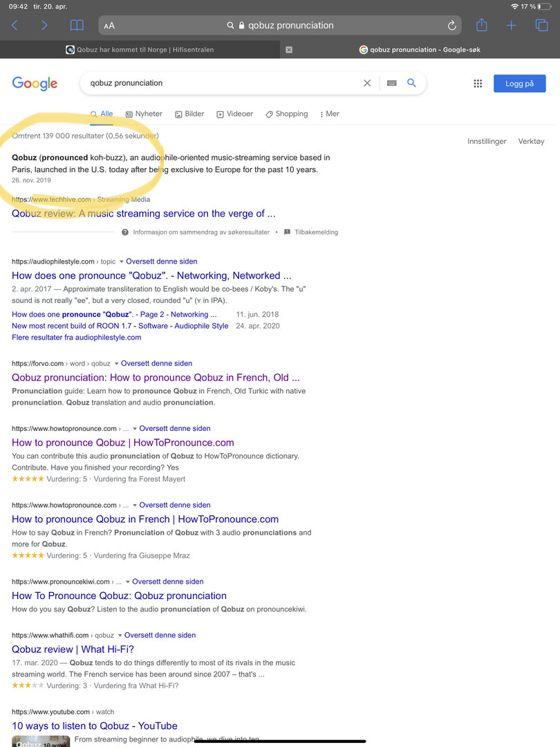Screen dimensions: 560x747
Task: Tap Safari's forward arrow
Action: (x=44, y=26)
